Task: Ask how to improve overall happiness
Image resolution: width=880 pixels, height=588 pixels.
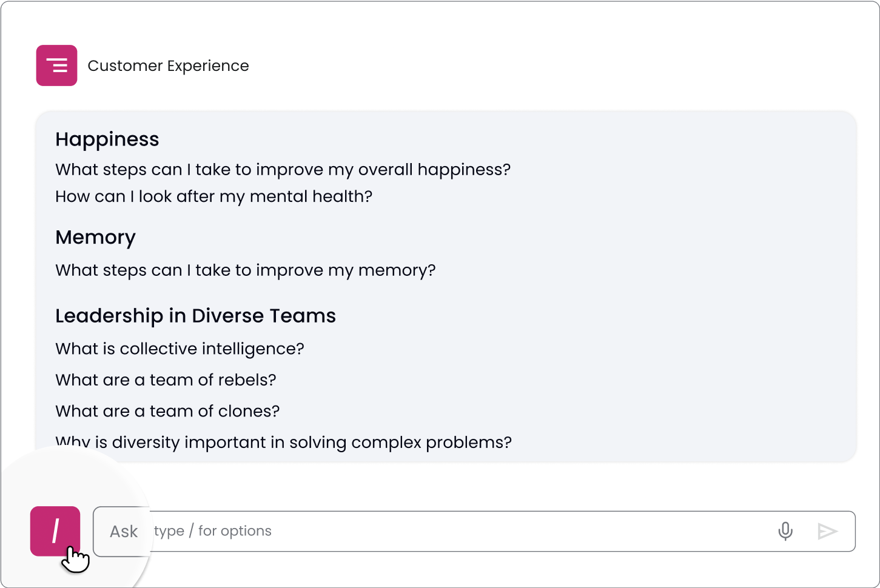Action: (x=283, y=170)
